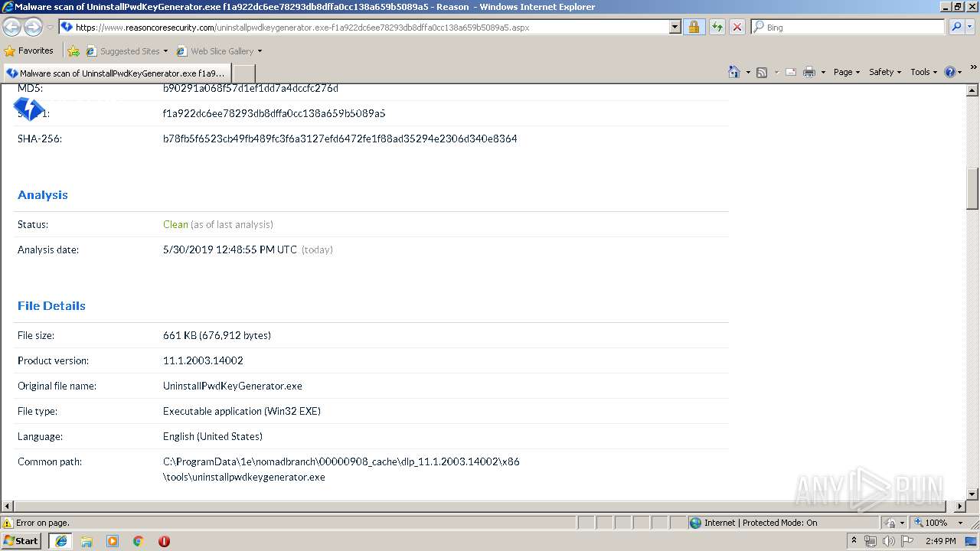Click the vertical scrollbar up arrow
Image resolution: width=980 pixels, height=551 pixels.
pos(972,91)
